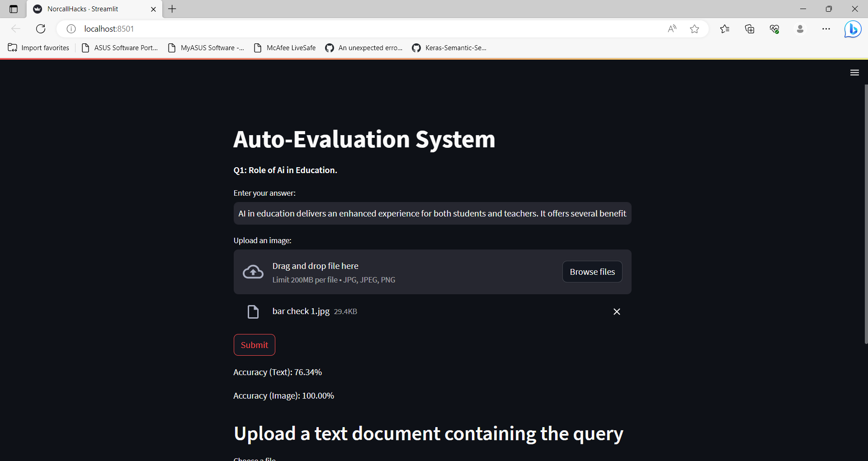Viewport: 868px width, 461px height.
Task: Open Browser essentials heart icon
Action: click(x=774, y=28)
